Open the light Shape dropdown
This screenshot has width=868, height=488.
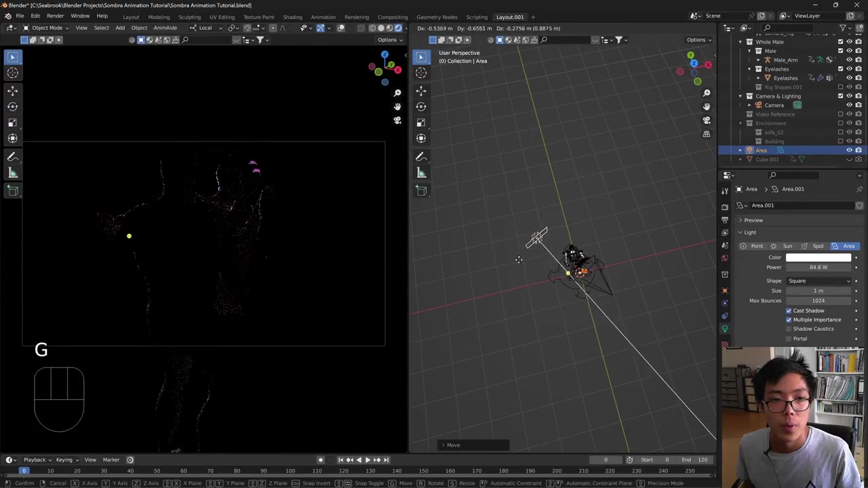point(818,281)
